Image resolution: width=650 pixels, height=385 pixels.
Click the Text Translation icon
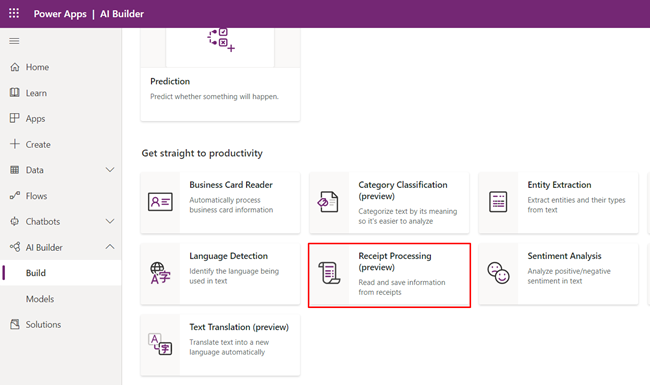160,344
